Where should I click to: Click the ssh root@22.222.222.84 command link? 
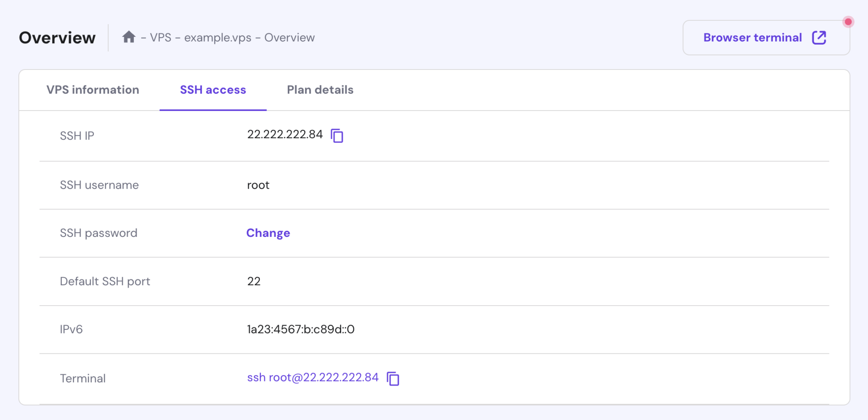coord(313,378)
